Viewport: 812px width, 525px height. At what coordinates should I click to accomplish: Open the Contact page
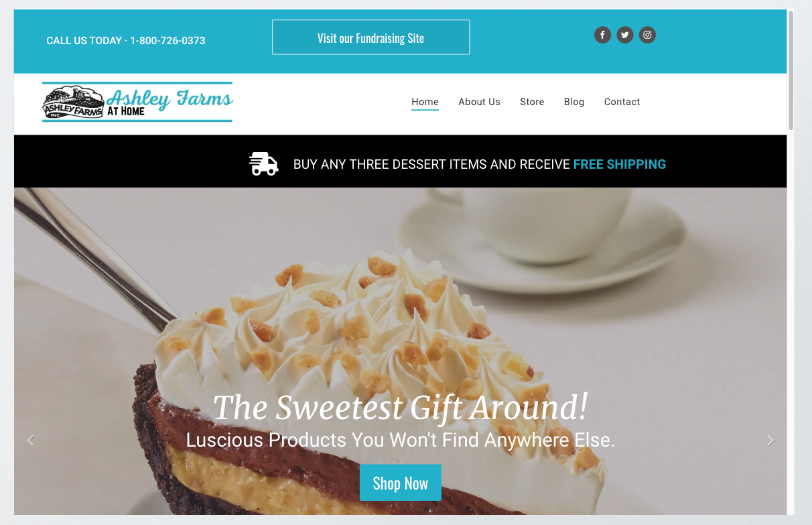tap(622, 102)
